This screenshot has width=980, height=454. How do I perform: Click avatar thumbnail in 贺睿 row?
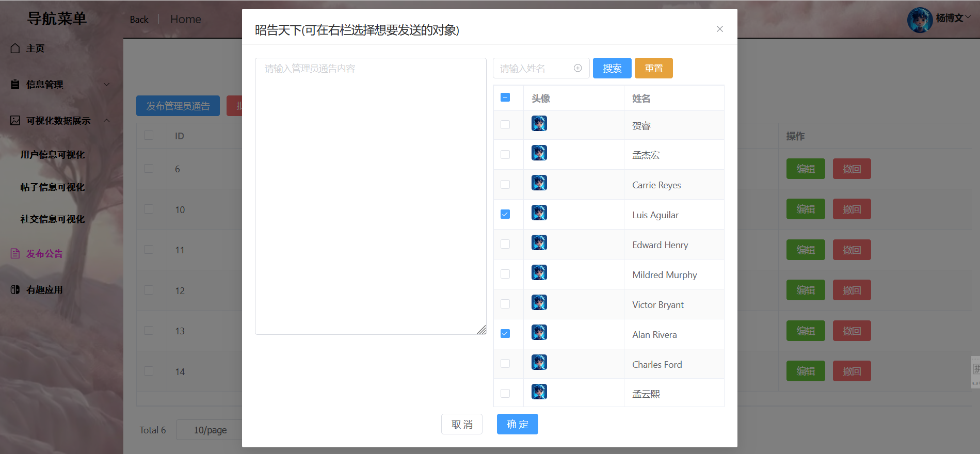[539, 123]
